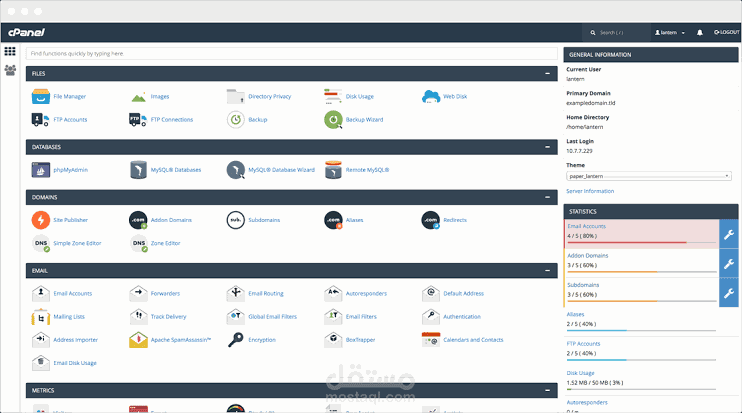This screenshot has height=413, width=742.
Task: Open the Disk Usage icon
Action: click(x=333, y=97)
